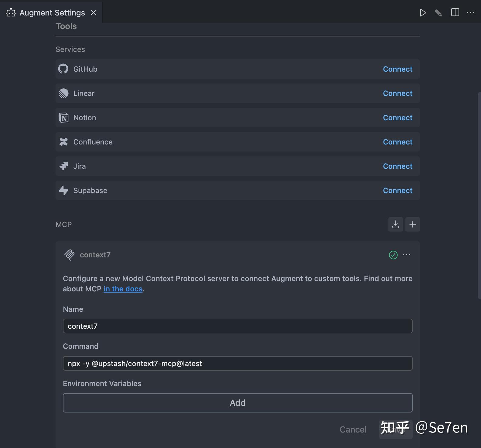Screen dimensions: 481x448
Task: Click the GitHub logo icon
Action: pyautogui.click(x=63, y=69)
